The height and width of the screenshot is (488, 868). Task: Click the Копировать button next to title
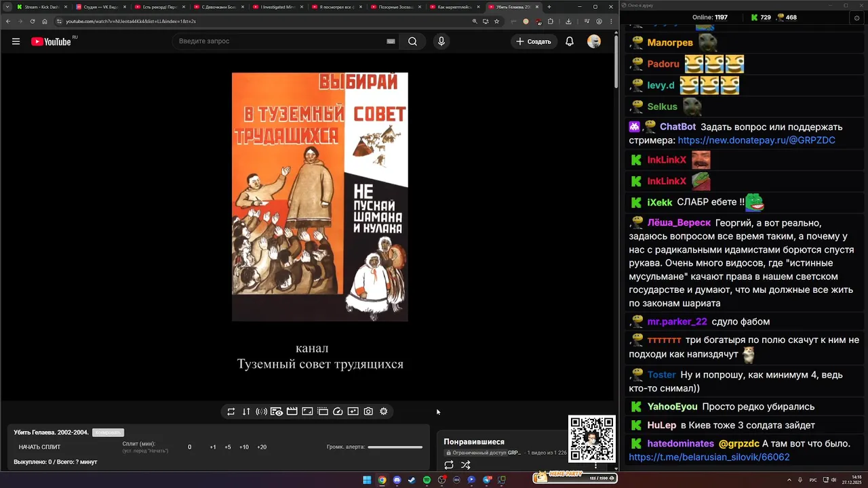coord(108,432)
